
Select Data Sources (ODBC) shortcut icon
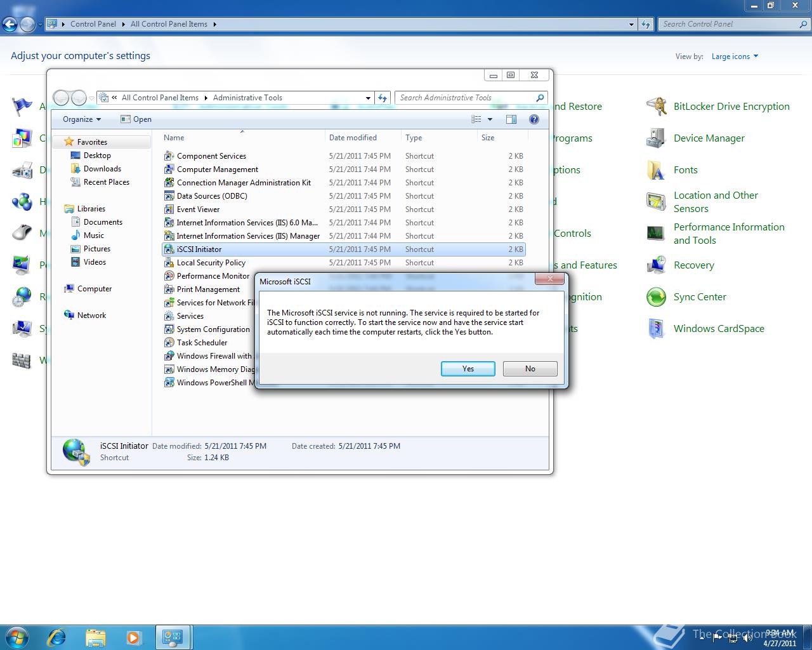169,196
